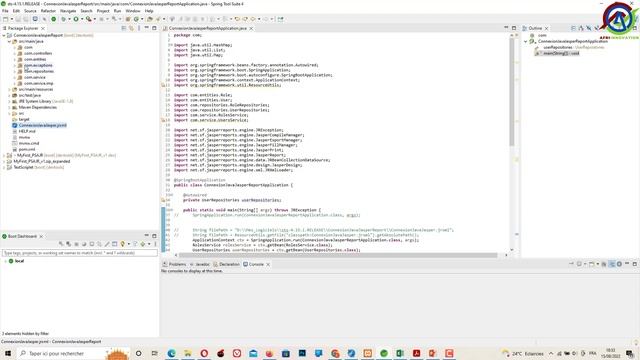Open Adobe Acrobat from taskbar
640x360 pixels.
tap(416, 353)
